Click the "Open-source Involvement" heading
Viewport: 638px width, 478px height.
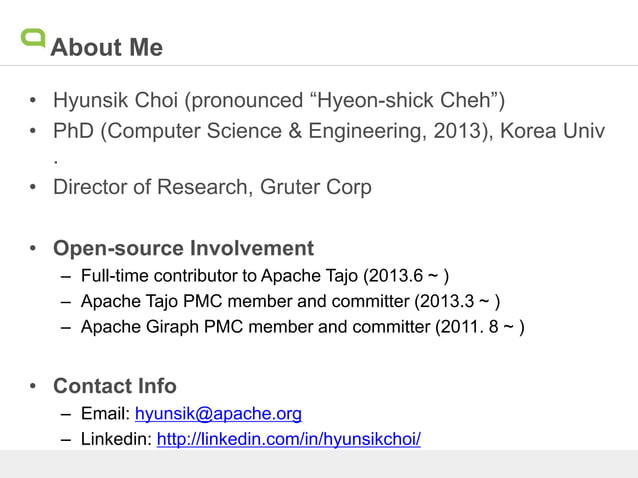point(183,248)
